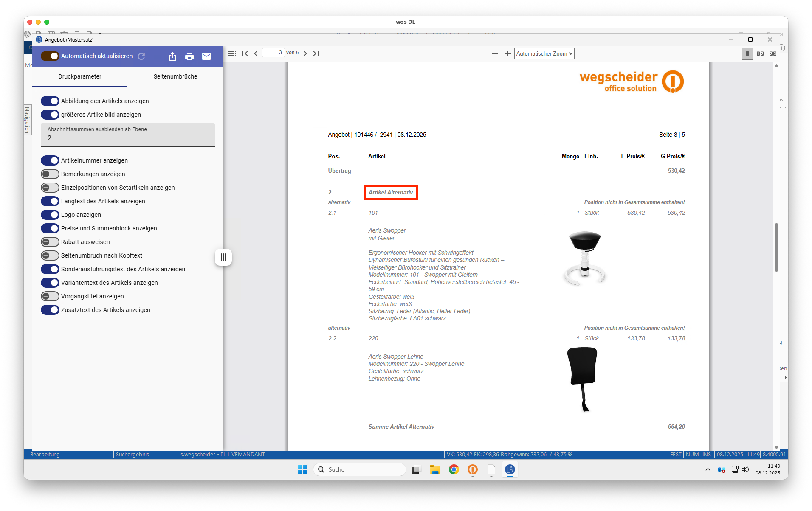Click the panel splitter handle
The height and width of the screenshot is (511, 812).
click(x=223, y=257)
